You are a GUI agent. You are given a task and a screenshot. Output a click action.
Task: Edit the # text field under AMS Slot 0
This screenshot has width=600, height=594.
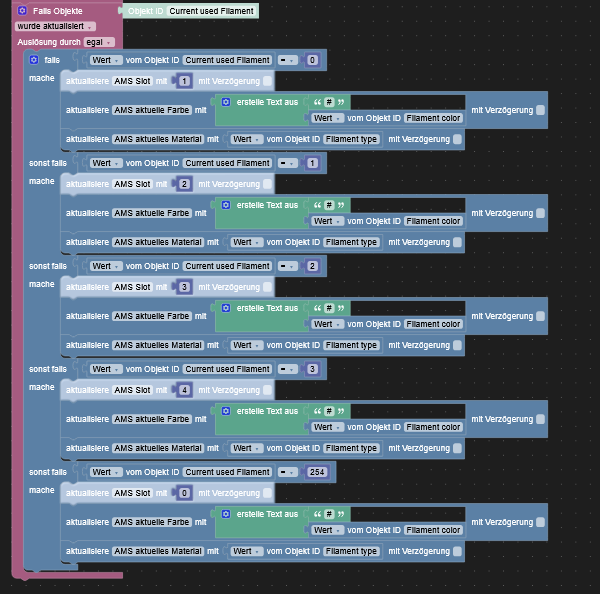[329, 514]
